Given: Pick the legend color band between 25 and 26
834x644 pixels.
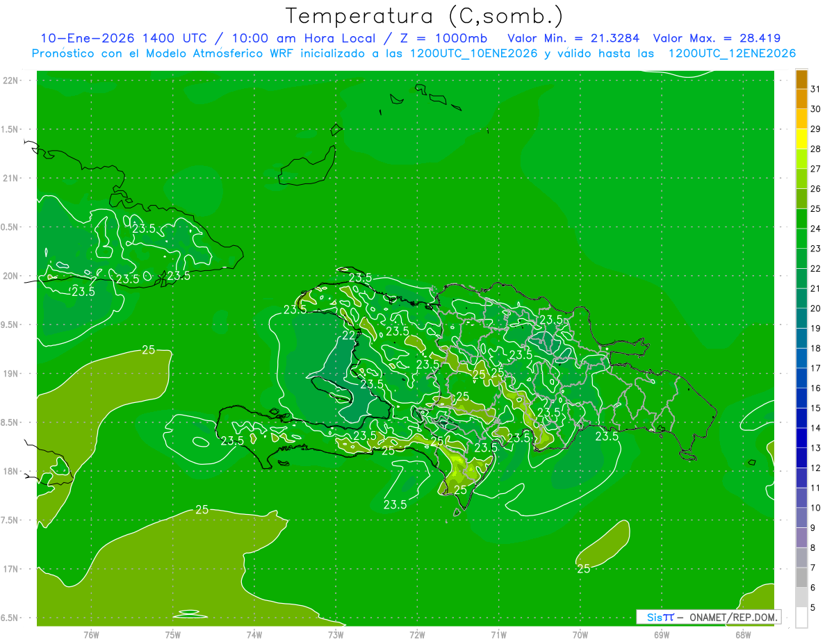Looking at the screenshot, I should click(801, 199).
